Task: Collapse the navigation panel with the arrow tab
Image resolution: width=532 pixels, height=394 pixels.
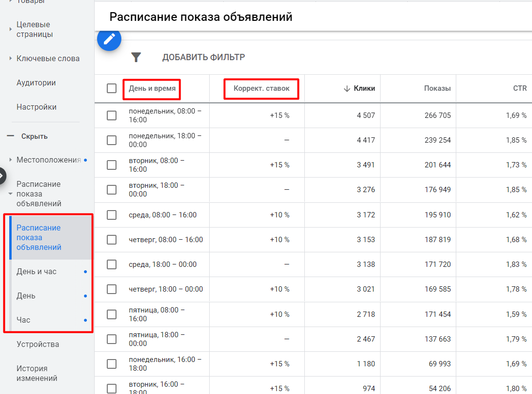Action: [3, 176]
